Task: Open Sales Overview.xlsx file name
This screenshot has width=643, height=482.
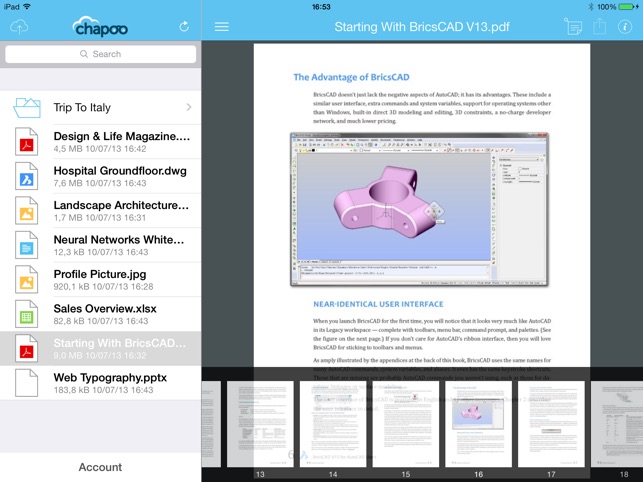Action: 105,308
